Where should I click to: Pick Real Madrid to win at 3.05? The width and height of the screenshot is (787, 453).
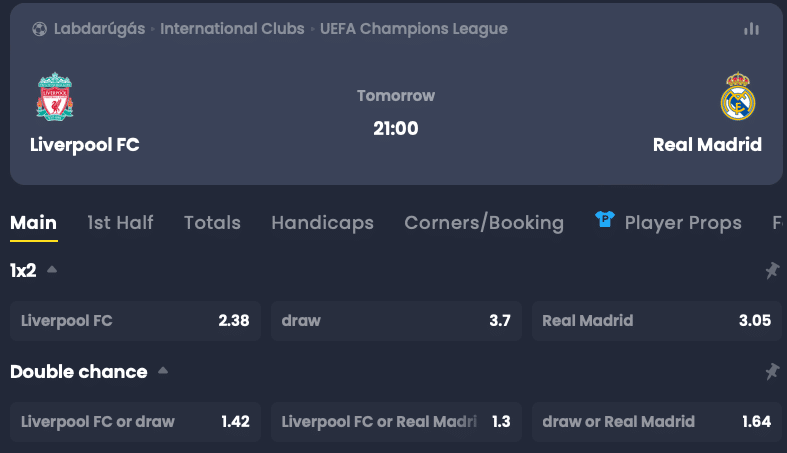656,321
